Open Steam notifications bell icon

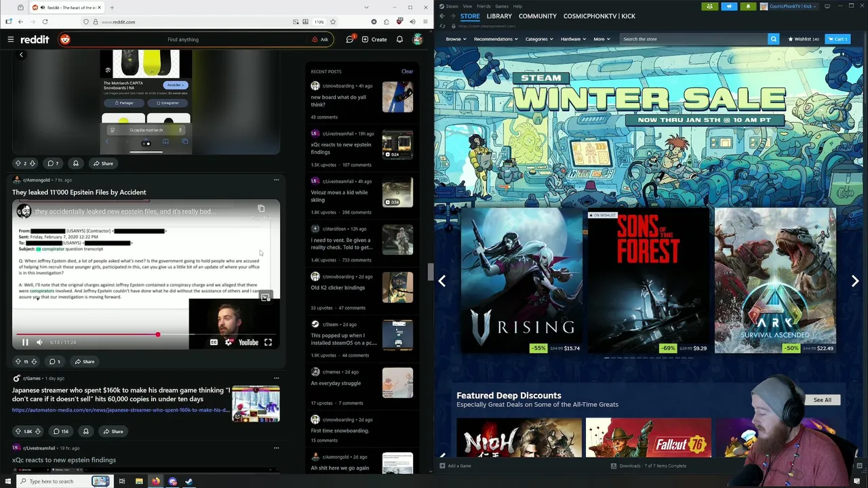748,6
